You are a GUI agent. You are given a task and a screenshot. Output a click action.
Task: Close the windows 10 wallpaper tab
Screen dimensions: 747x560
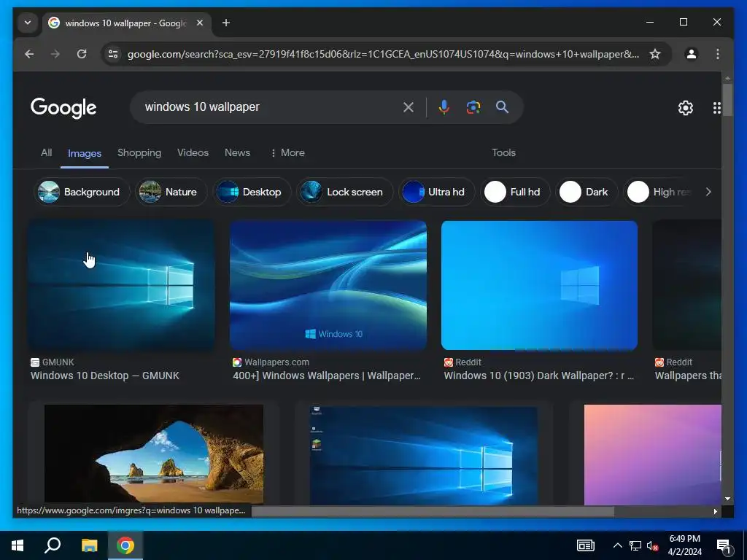coord(200,23)
